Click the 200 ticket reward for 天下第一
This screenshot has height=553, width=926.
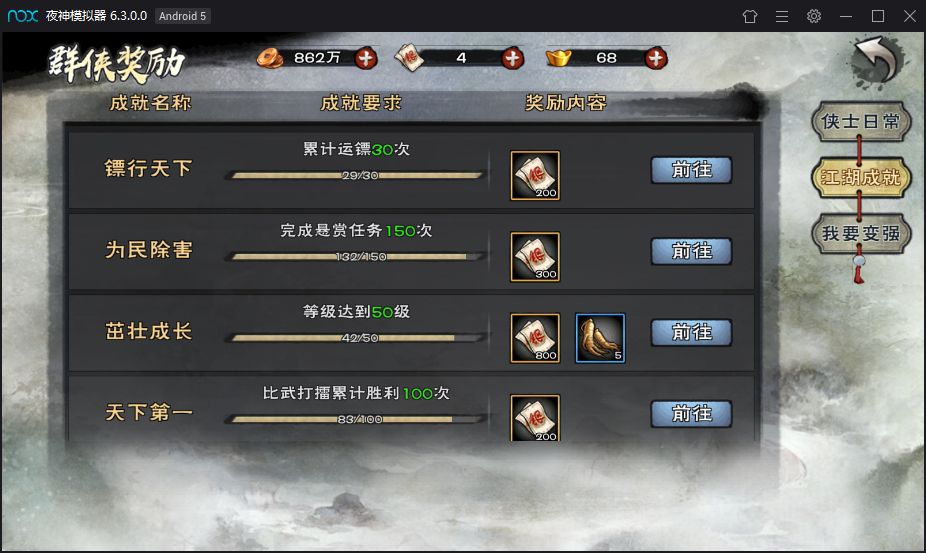pyautogui.click(x=535, y=418)
